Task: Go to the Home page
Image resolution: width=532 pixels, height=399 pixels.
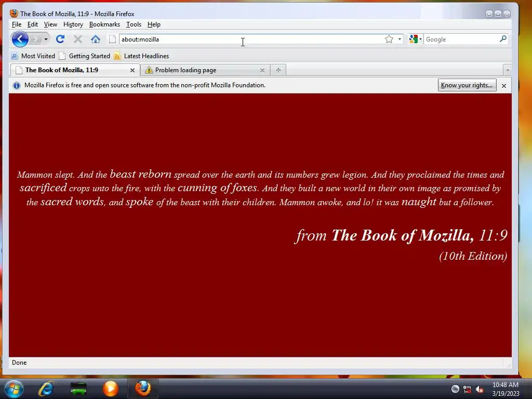Action: pos(96,39)
